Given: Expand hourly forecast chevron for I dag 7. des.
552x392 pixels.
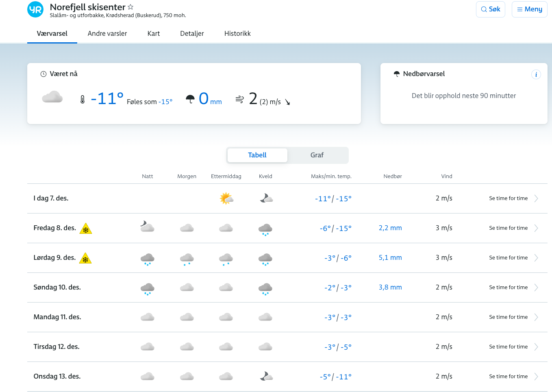Looking at the screenshot, I should coord(536,198).
